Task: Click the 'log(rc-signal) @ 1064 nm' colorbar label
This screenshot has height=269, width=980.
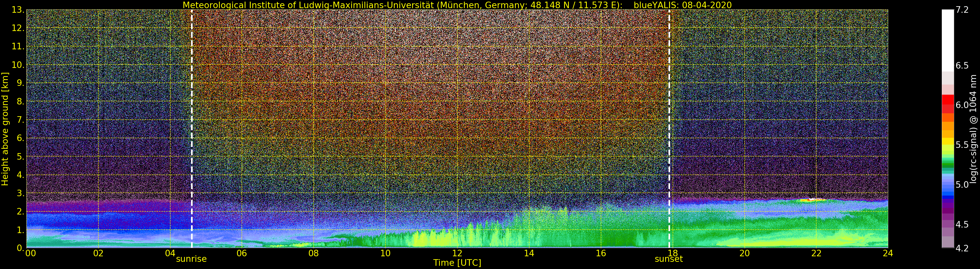Action: [x=973, y=129]
